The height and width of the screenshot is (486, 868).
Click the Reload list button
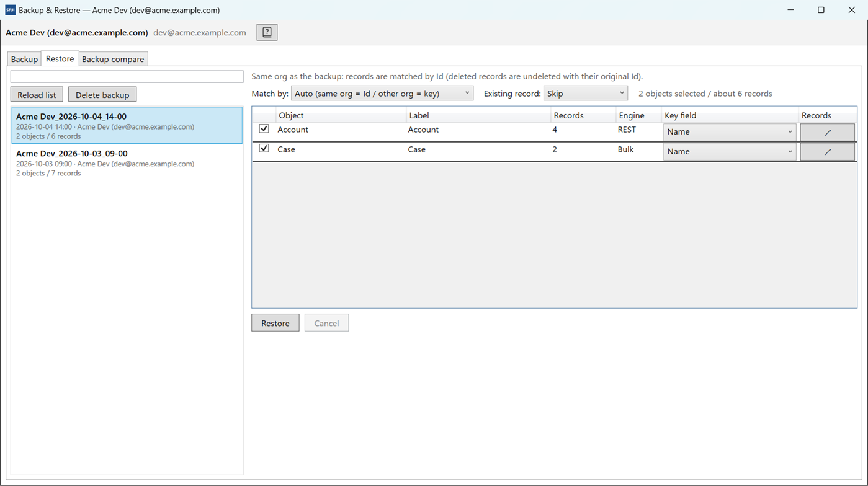click(x=37, y=95)
